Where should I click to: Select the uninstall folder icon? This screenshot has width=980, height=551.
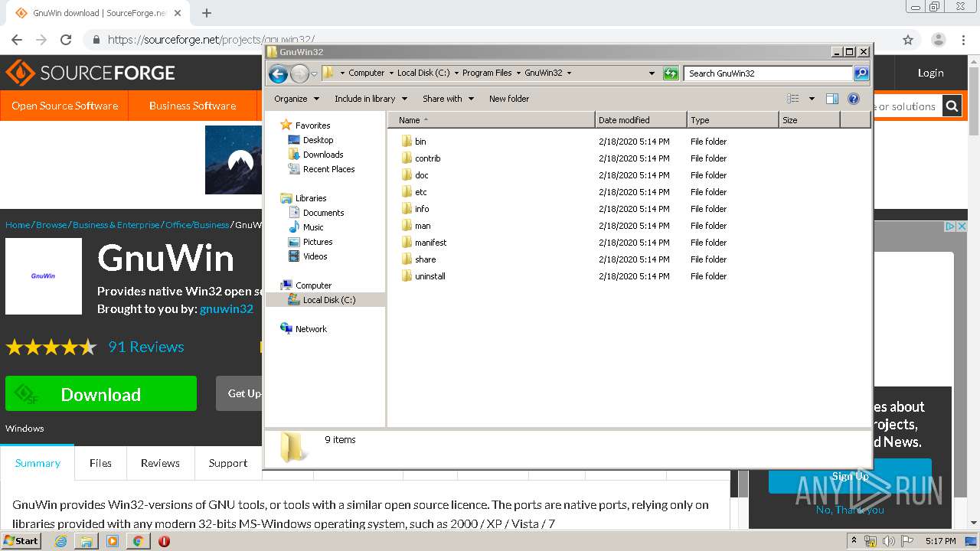click(407, 276)
